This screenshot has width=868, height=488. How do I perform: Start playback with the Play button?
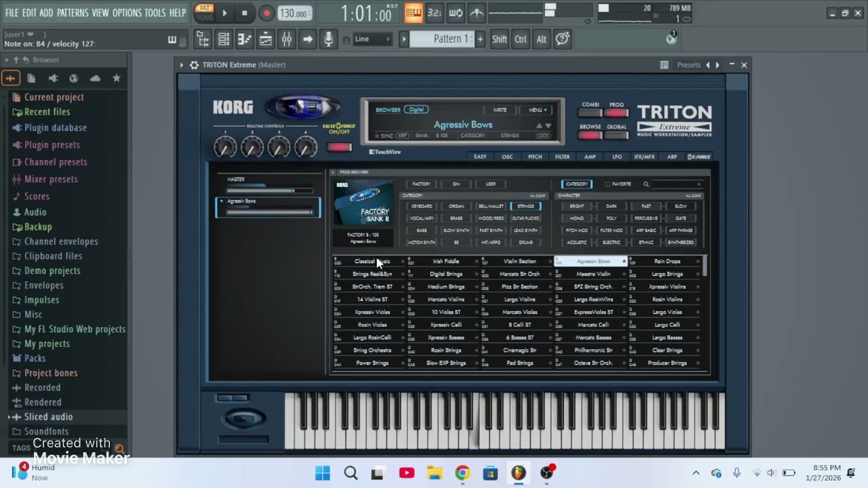coord(224,13)
